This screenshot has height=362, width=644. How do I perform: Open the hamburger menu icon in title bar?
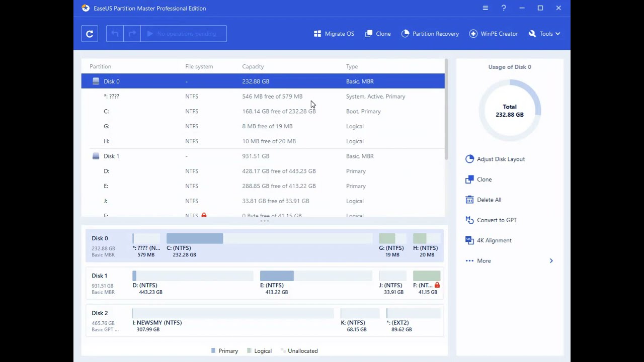click(485, 8)
